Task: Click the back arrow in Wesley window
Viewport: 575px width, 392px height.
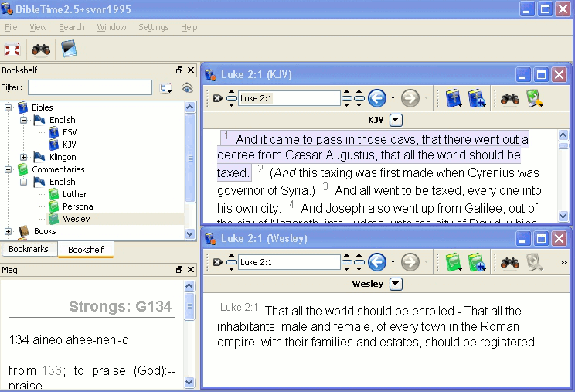Action: (x=376, y=262)
